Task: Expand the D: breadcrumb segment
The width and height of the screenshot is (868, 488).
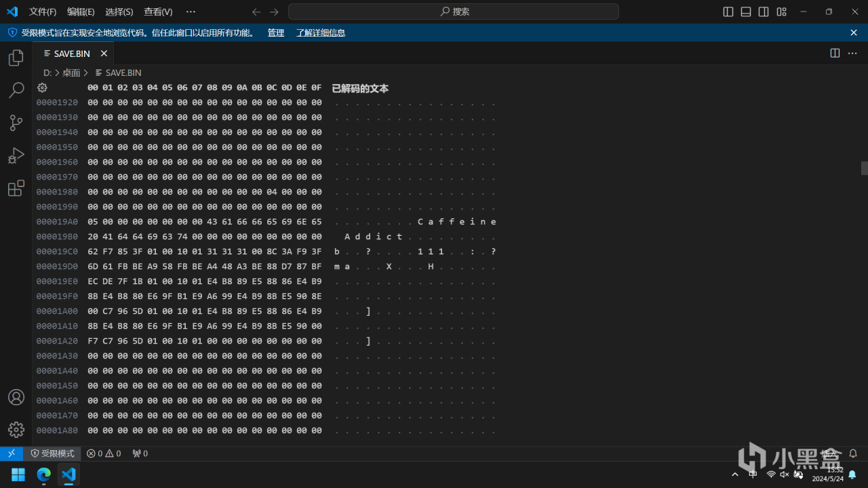Action: pos(47,73)
